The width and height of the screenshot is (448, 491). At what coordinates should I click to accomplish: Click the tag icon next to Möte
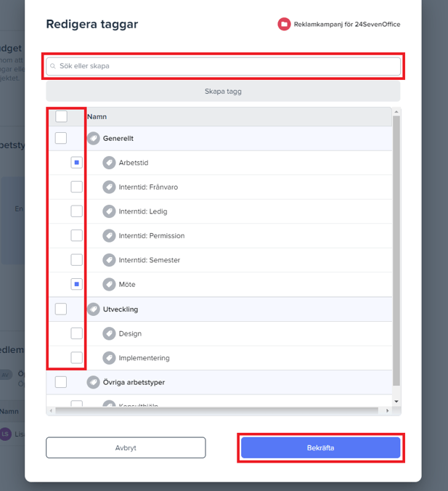click(109, 284)
